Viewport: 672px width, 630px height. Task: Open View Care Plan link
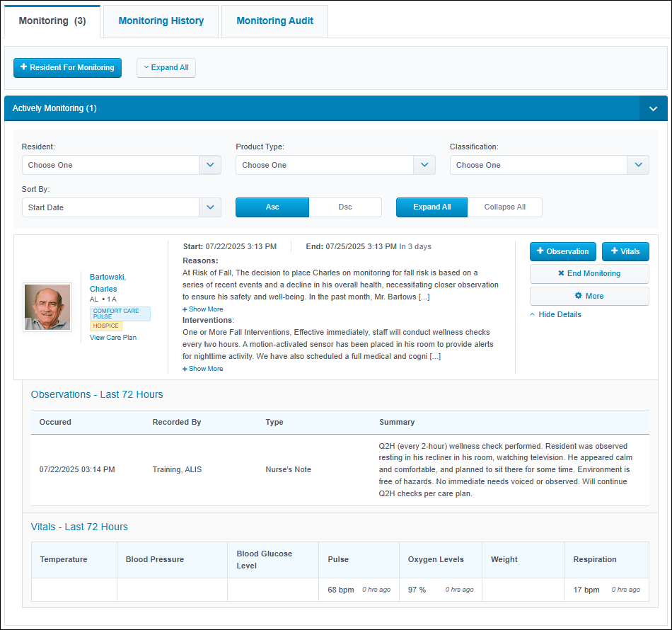pyautogui.click(x=113, y=338)
